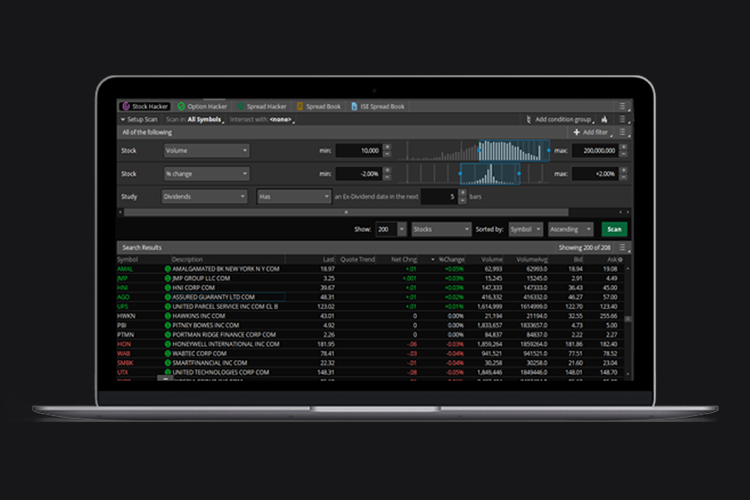Screen dimensions: 750x500
Task: Click the flame icon beside Add condition group
Action: point(604,119)
